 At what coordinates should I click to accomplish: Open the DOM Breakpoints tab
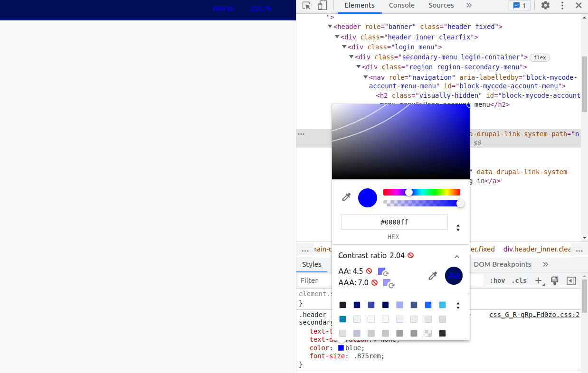[x=503, y=264]
